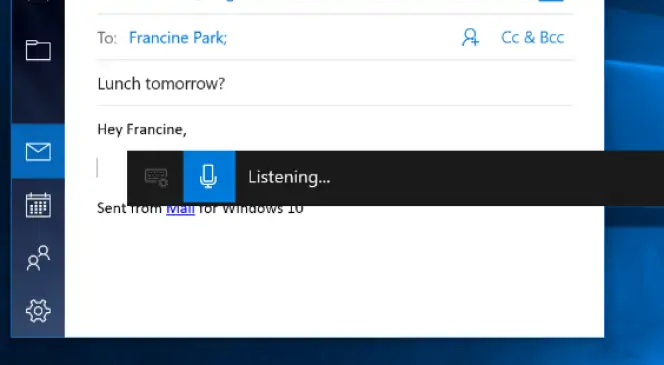Viewport: 664px width, 365px height.
Task: Select the Francine Park recipient
Action: click(178, 38)
